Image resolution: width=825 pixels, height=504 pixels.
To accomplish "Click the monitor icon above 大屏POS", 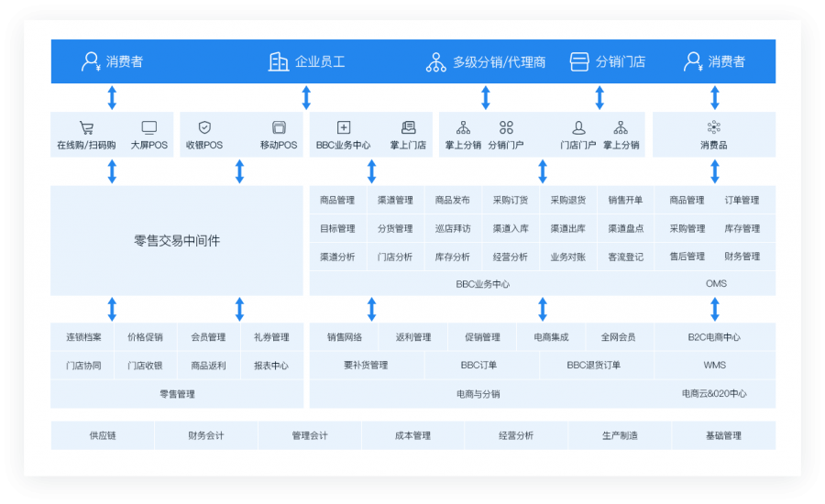I will click(148, 128).
